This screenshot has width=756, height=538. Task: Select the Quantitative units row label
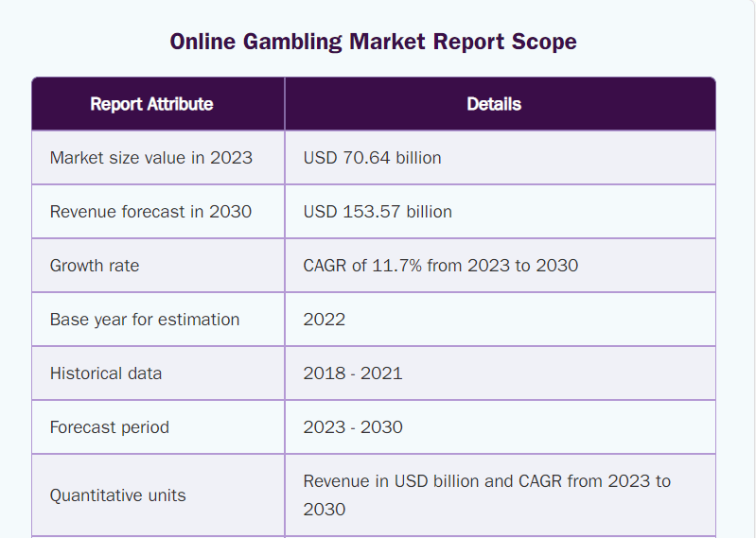point(118,495)
